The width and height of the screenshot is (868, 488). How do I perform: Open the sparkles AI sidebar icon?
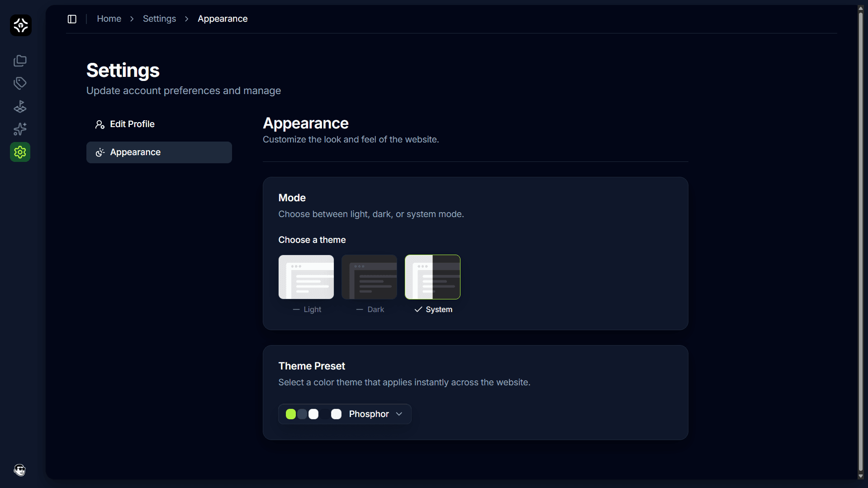pos(20,129)
